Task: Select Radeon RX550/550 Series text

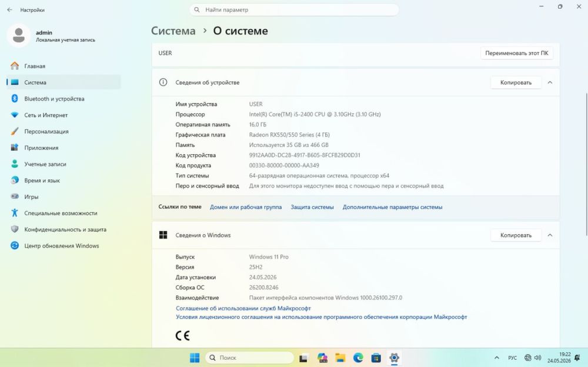Action: [289, 135]
